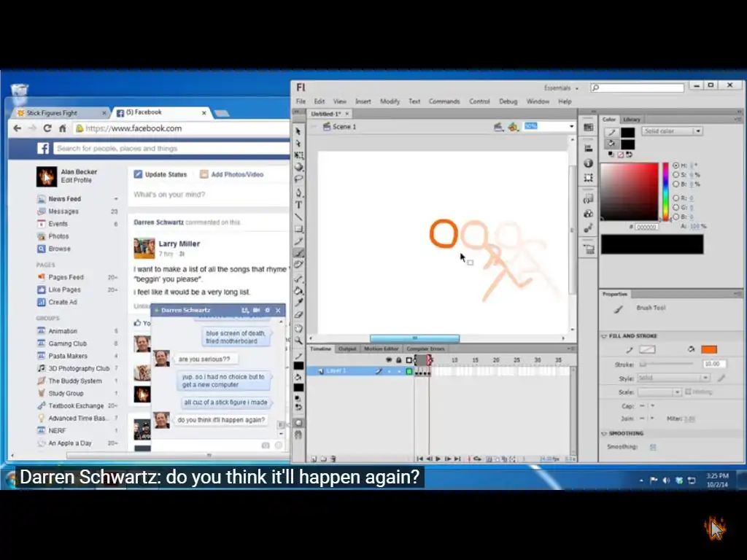Open the Info panel icon
Viewport: 747px width, 560px height.
pos(589,163)
